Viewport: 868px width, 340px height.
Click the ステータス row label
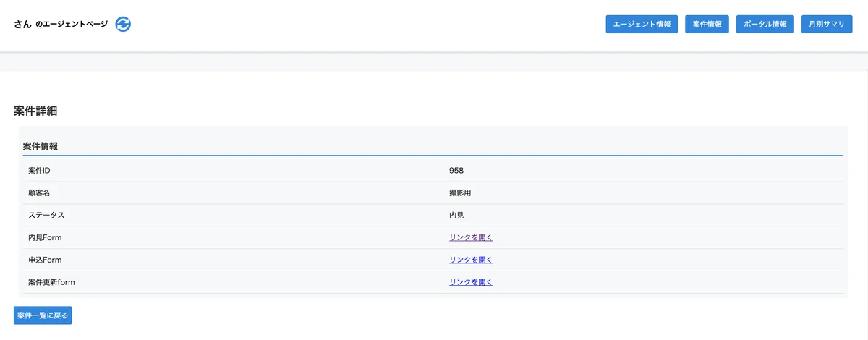[x=46, y=216]
